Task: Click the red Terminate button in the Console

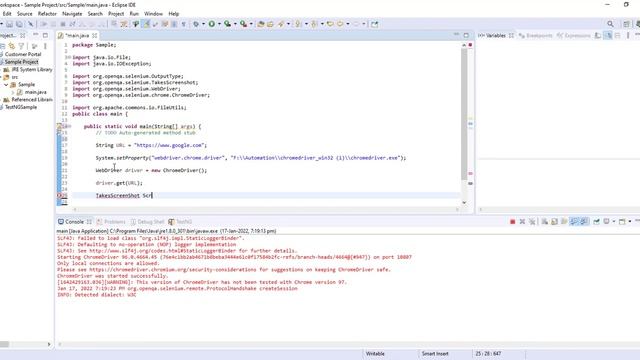Action: pos(513,222)
